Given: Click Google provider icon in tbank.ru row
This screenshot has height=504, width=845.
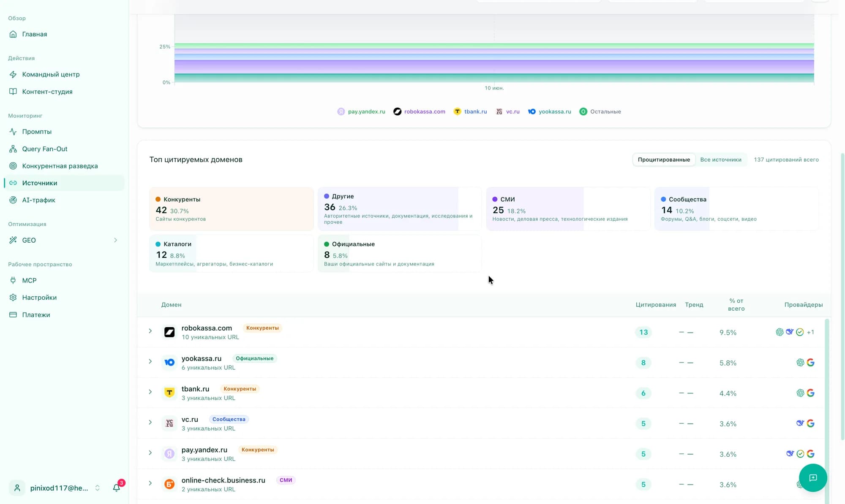Looking at the screenshot, I should 810,393.
